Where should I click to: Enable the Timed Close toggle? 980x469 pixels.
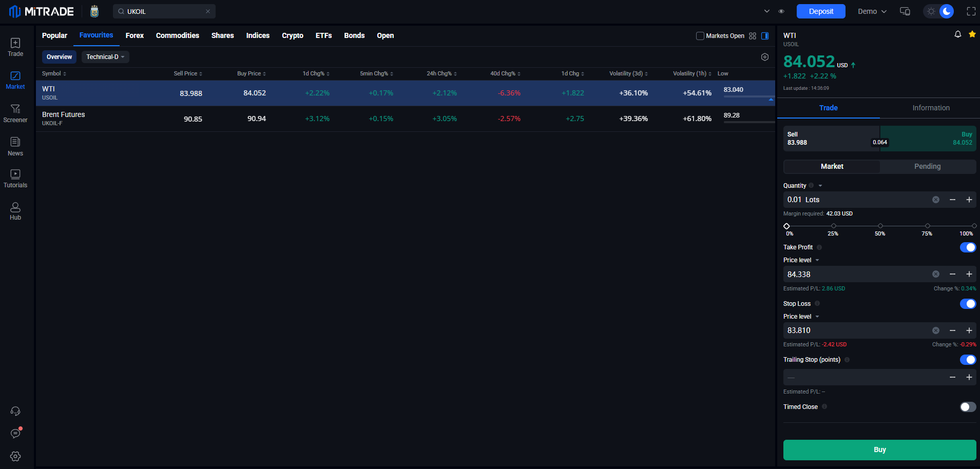tap(968, 407)
